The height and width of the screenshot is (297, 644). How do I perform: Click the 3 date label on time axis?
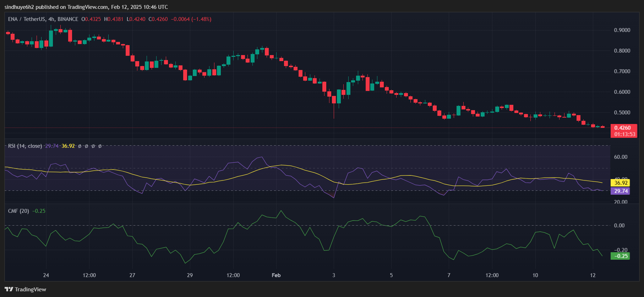tap(334, 275)
